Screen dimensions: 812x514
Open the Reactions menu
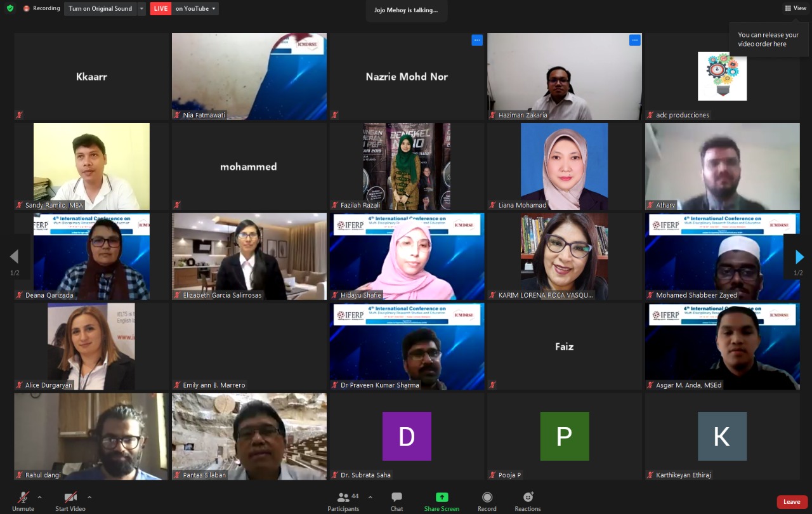pyautogui.click(x=528, y=501)
